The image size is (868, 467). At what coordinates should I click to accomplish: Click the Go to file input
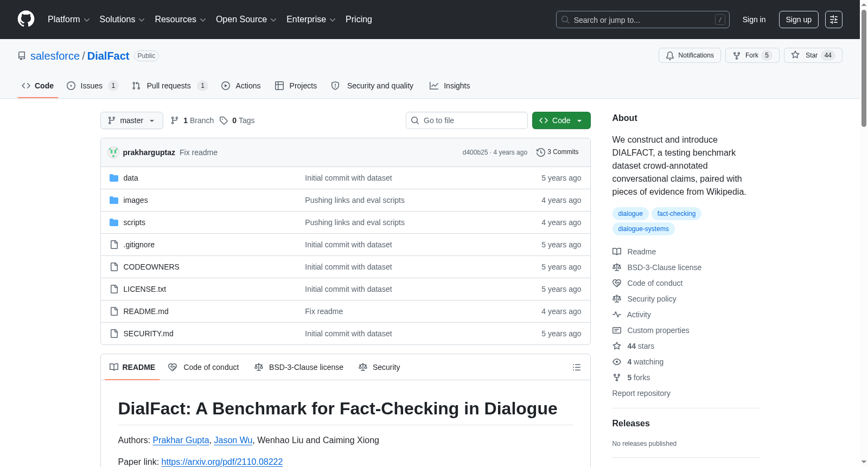click(467, 120)
